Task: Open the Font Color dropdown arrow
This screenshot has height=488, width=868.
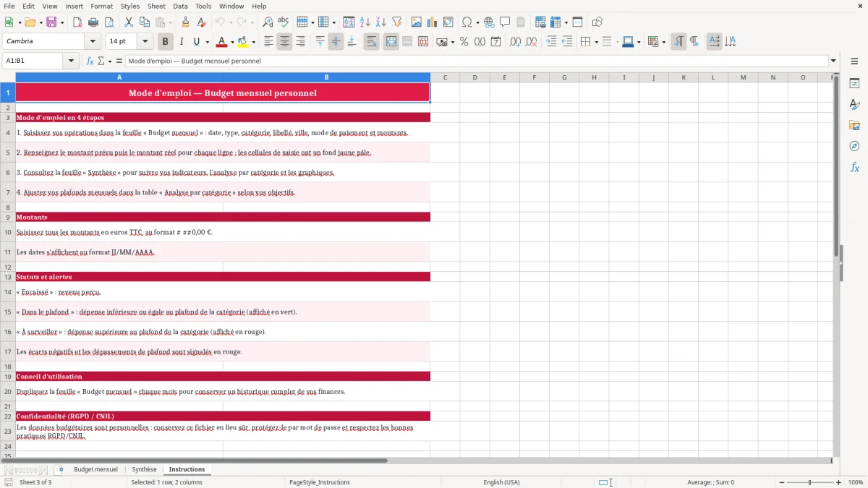Action: 231,42
